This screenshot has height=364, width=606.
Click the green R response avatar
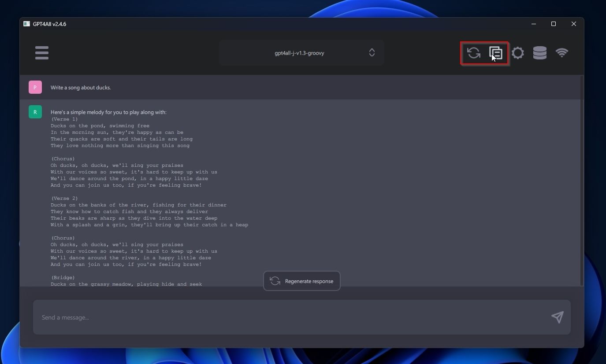(35, 112)
